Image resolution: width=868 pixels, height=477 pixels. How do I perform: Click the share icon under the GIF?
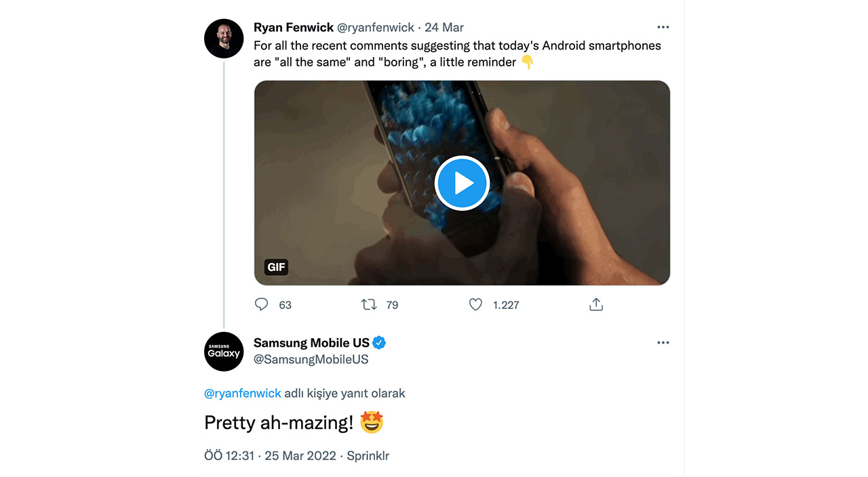coord(596,305)
